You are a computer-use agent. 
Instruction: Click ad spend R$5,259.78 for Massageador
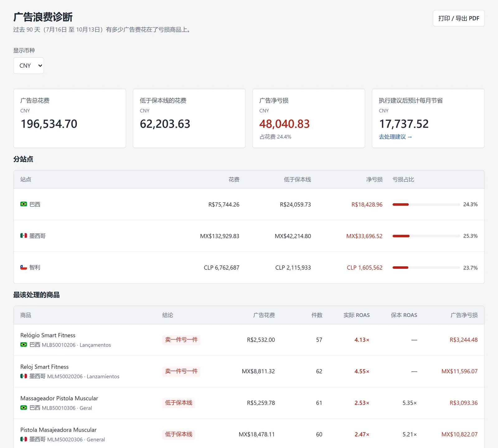(261, 403)
